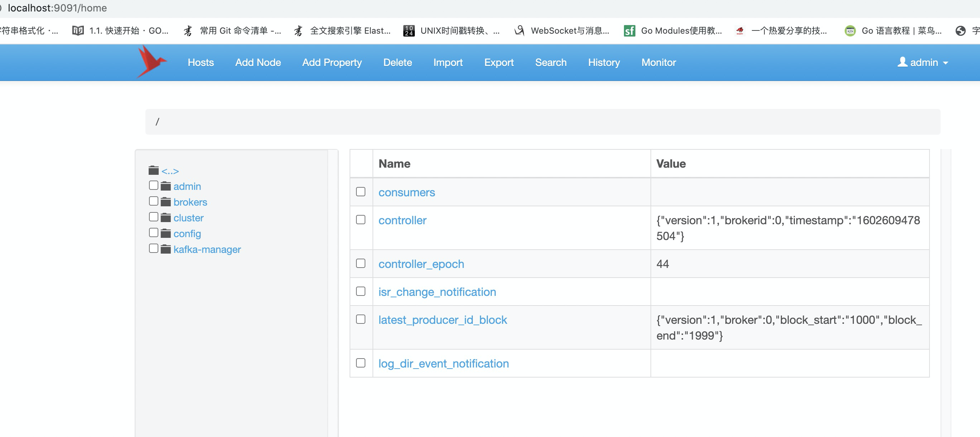Click the parent folder icon beside <..>
The image size is (980, 437).
pos(154,171)
